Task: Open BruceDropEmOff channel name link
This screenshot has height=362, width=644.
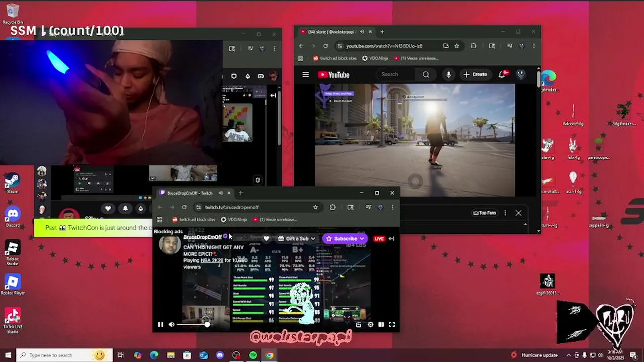Action: coord(202,237)
